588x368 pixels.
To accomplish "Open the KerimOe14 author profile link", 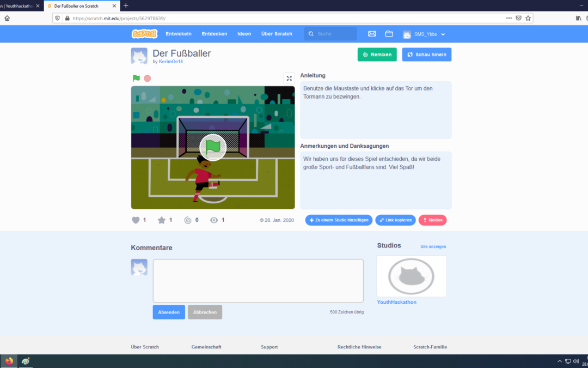I will tap(170, 62).
